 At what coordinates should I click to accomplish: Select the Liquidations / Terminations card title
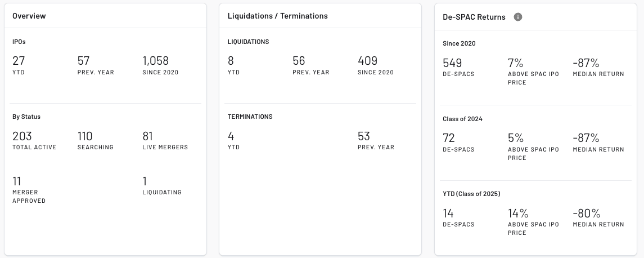pyautogui.click(x=277, y=16)
